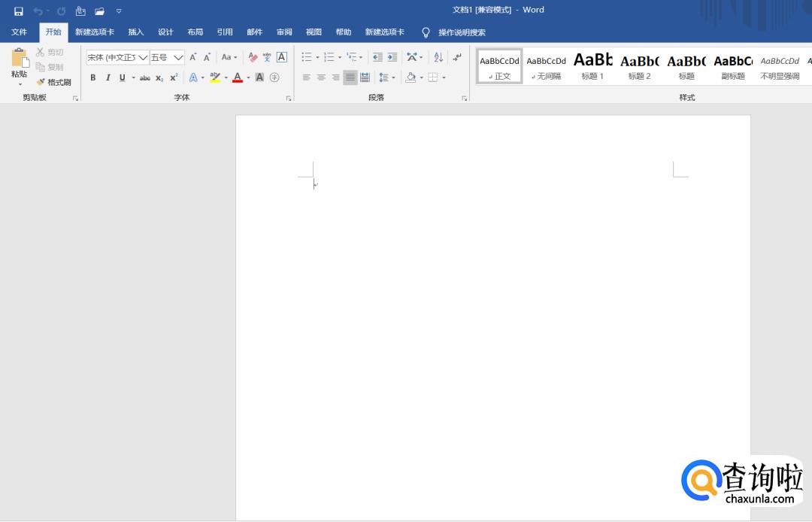812x522 pixels.
Task: Apply the red font color swatch
Action: click(x=238, y=77)
